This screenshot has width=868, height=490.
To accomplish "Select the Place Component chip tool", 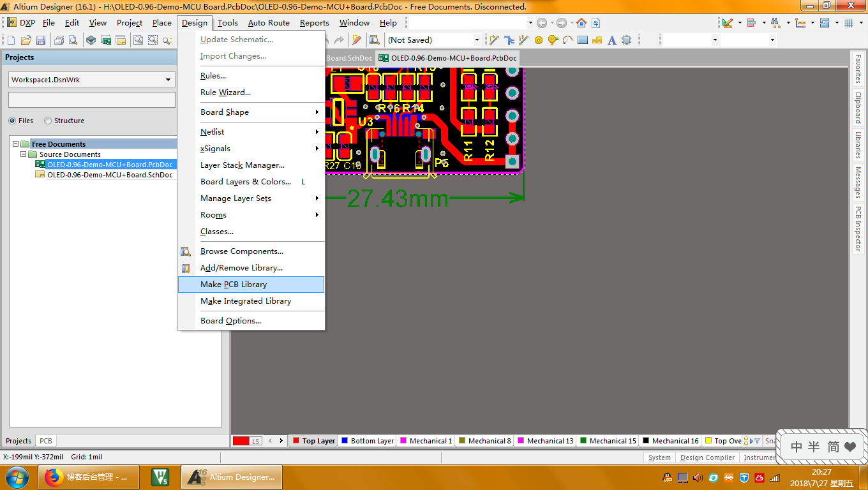I will (626, 40).
